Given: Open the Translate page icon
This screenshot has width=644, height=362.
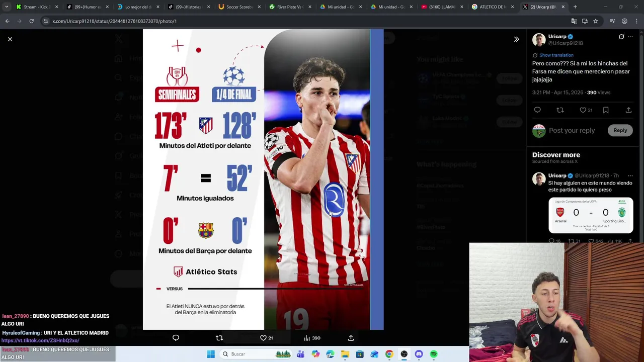Looking at the screenshot, I should click(x=574, y=21).
